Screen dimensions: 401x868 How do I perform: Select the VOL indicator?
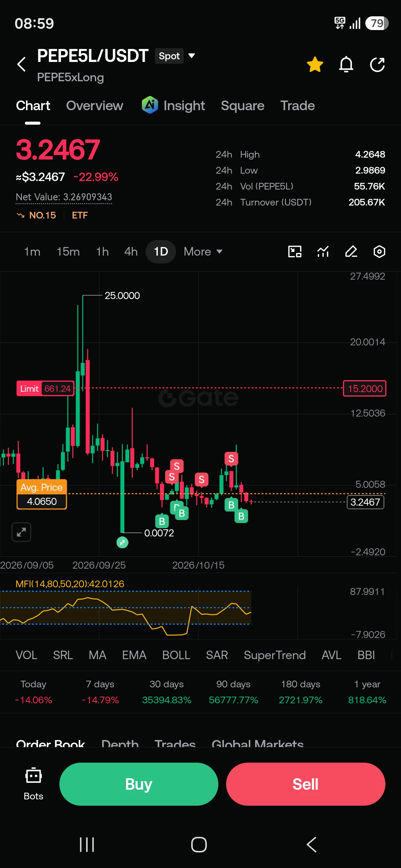pyautogui.click(x=26, y=655)
